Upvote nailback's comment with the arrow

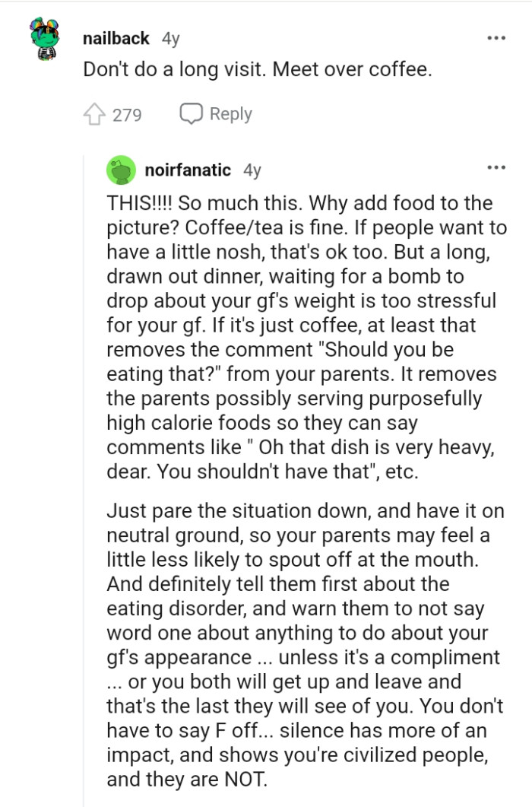click(x=93, y=114)
